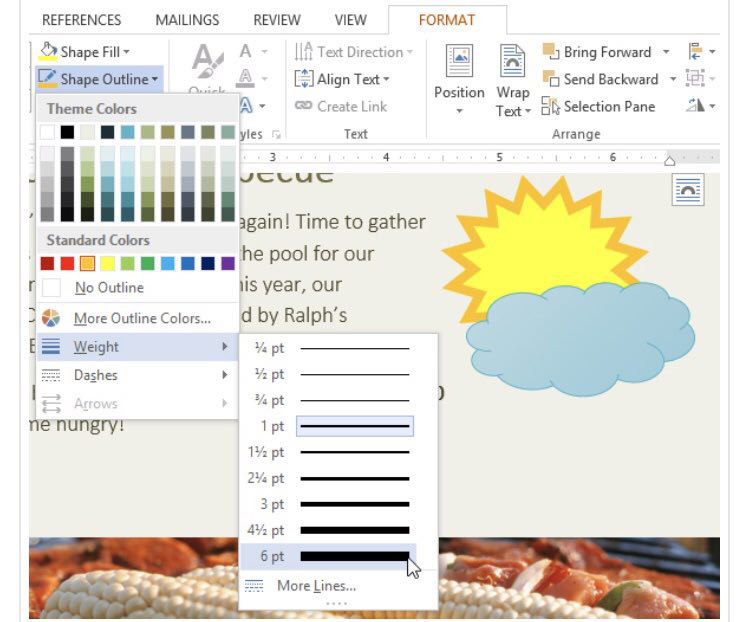Click the Send Backward icon
Screen dimensions: 750x622
pos(551,79)
